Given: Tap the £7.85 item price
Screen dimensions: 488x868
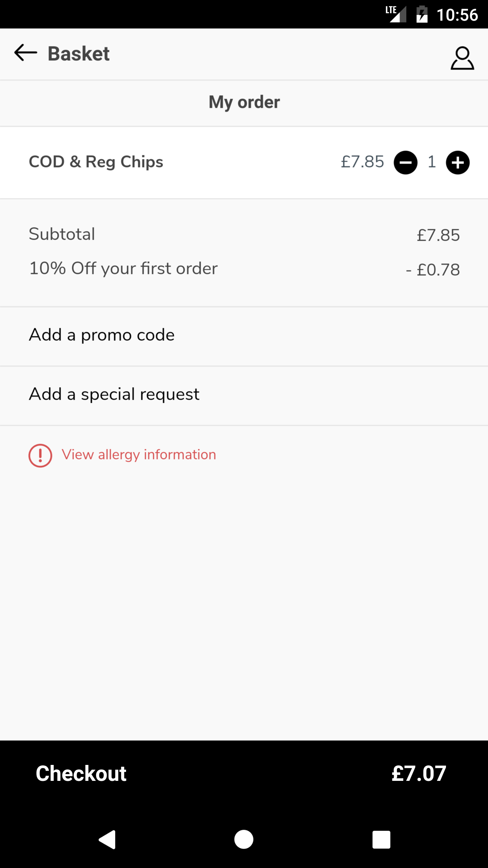Looking at the screenshot, I should [362, 162].
